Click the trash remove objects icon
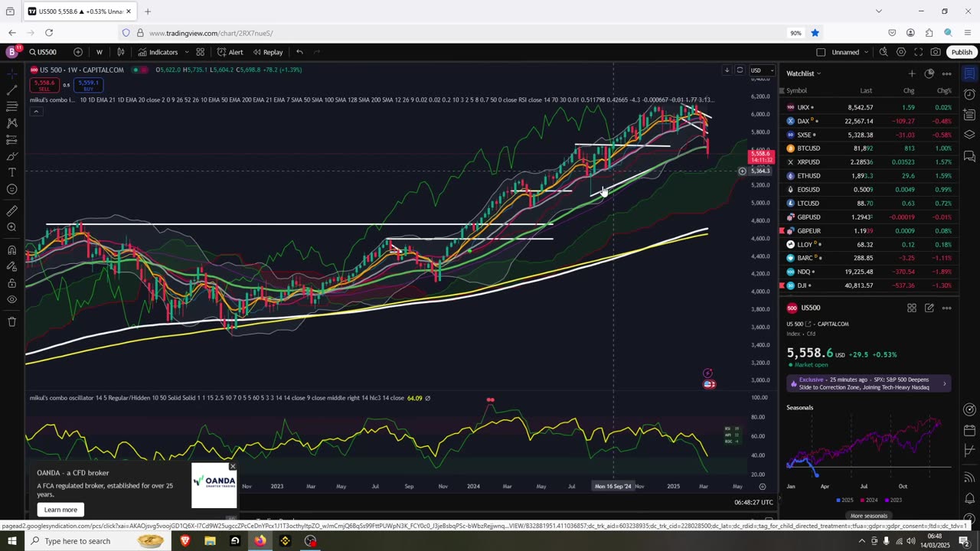This screenshot has height=551, width=980. [x=11, y=321]
